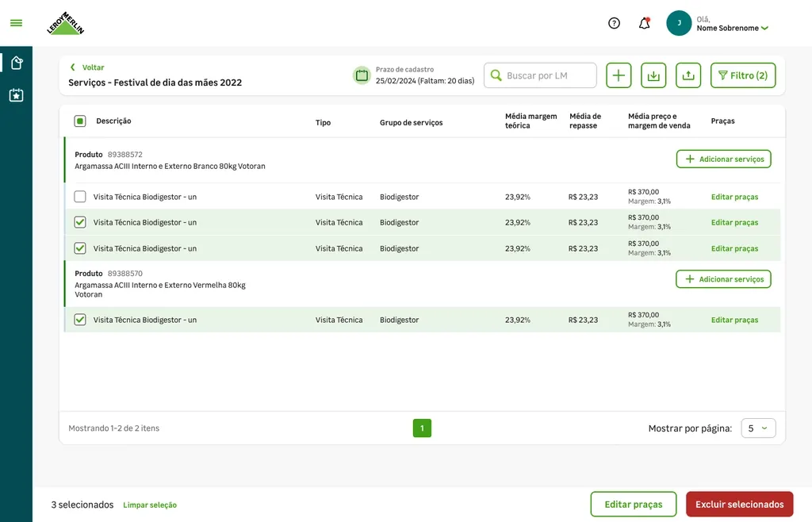Open the hamburger menu
Image resolution: width=812 pixels, height=522 pixels.
click(16, 23)
